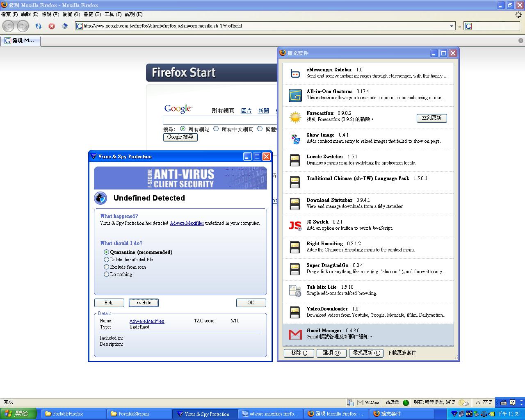Expand the URL address bar dropdown

[452, 26]
